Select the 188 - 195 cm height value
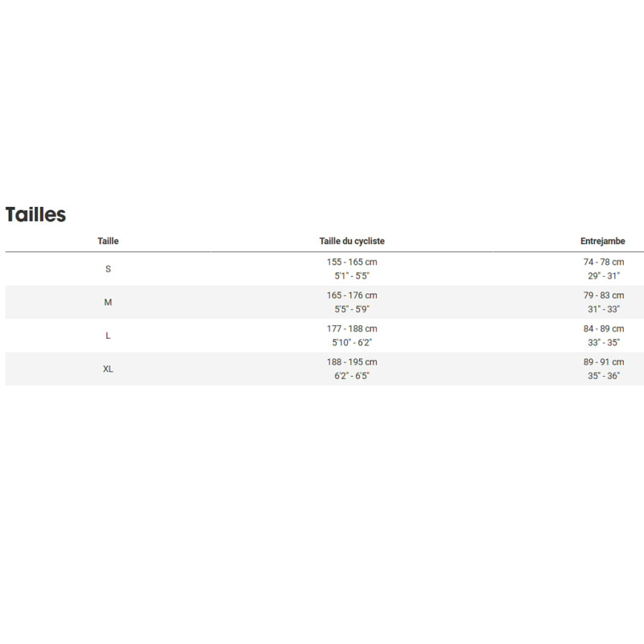This screenshot has height=644, width=644. 352,362
